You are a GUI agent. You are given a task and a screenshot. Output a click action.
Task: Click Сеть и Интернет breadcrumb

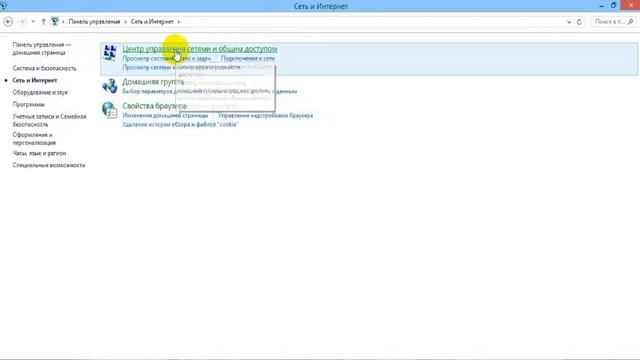tap(152, 22)
